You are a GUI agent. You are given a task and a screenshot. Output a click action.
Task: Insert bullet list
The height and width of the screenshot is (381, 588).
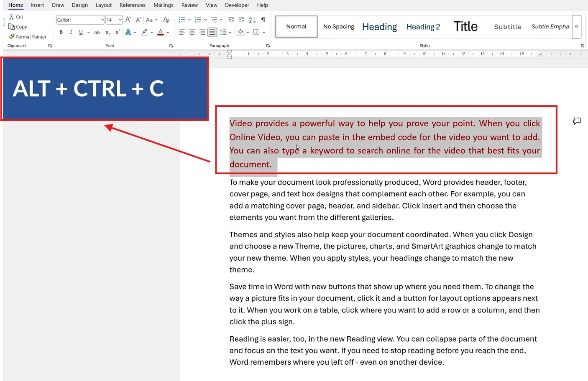click(x=182, y=20)
